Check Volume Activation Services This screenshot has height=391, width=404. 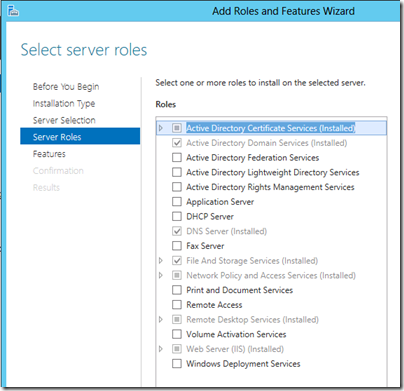177,334
